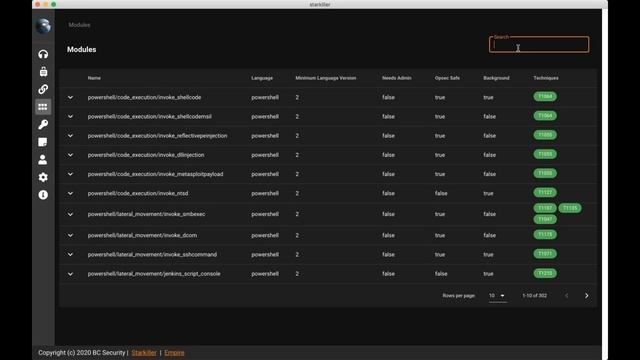This screenshot has width=640, height=360.
Task: Select powershell/lateral_movement/invoke_sshcommand module name
Action: 152,255
